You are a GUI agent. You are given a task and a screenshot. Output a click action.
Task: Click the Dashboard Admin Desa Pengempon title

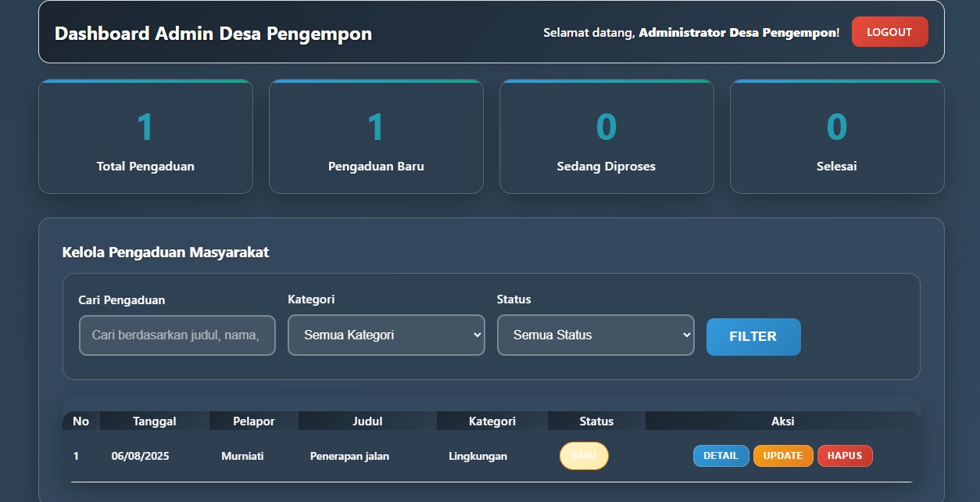click(x=213, y=34)
